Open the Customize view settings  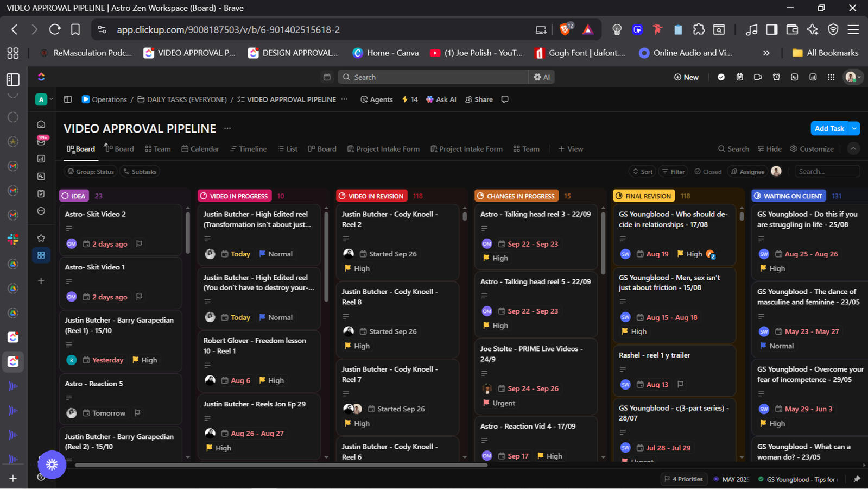pos(812,149)
